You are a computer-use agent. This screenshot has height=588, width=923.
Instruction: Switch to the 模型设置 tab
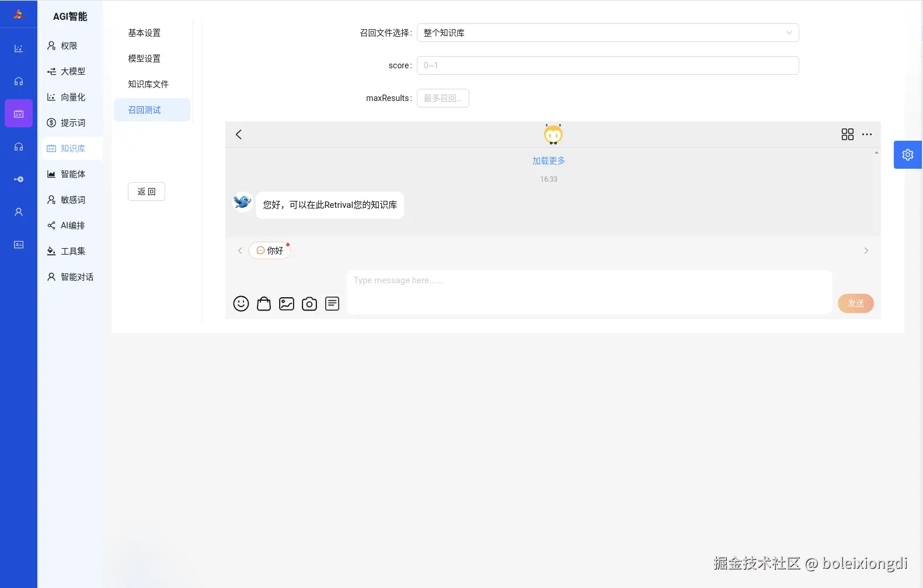pos(152,58)
